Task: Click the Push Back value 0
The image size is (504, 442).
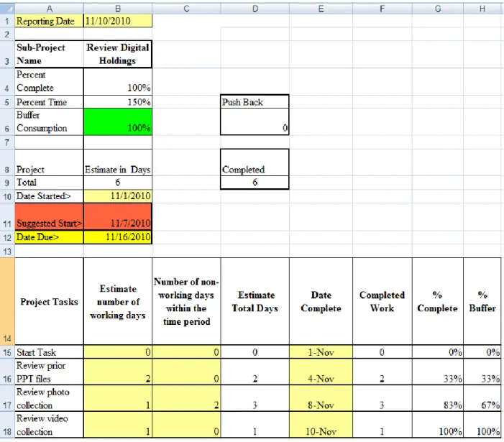Action: 255,121
